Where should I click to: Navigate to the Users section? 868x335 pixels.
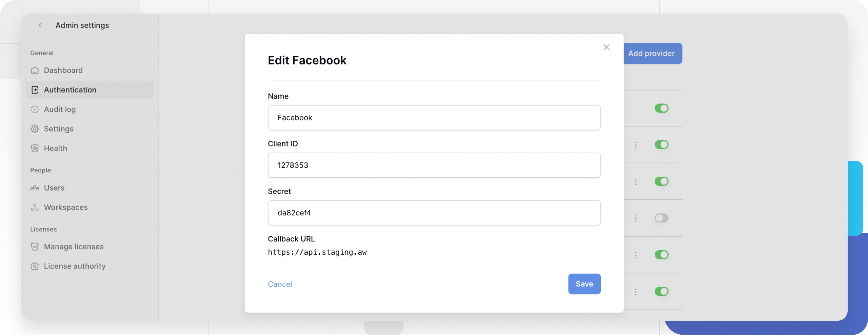tap(54, 188)
